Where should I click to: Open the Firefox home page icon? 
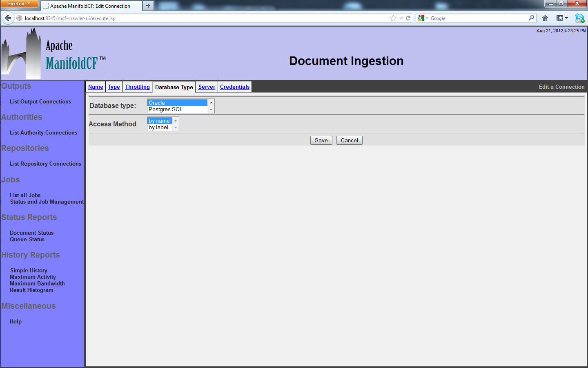(x=545, y=18)
